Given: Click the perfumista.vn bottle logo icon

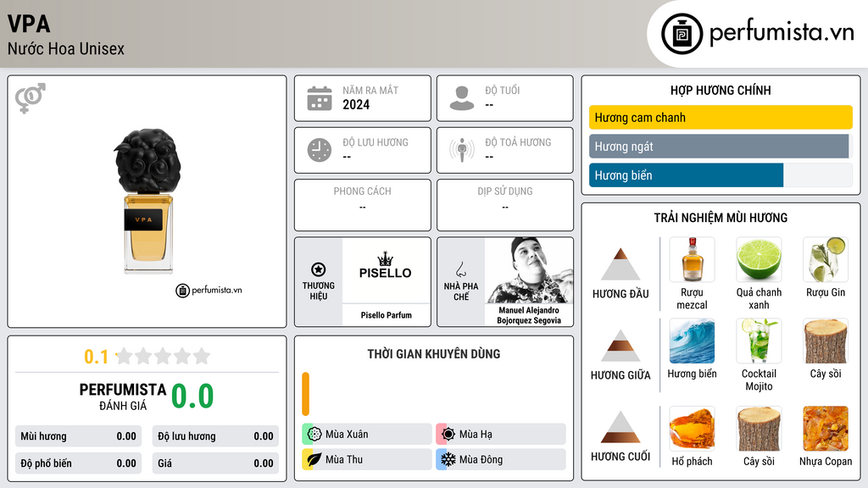Looking at the screenshot, I should click(682, 34).
